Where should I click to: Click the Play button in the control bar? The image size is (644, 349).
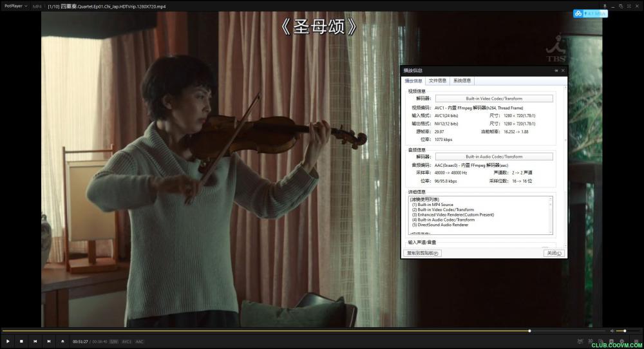[8, 341]
